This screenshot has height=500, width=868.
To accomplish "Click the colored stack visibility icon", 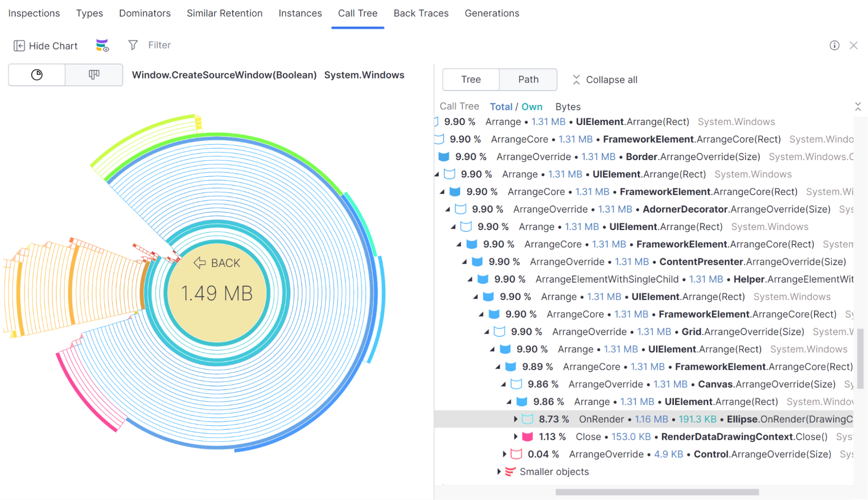I will pyautogui.click(x=102, y=46).
